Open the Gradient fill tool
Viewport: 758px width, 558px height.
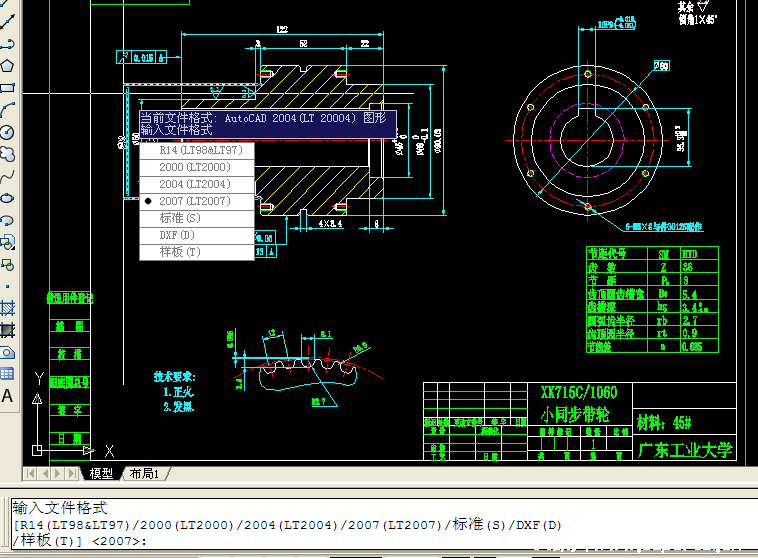point(8,330)
